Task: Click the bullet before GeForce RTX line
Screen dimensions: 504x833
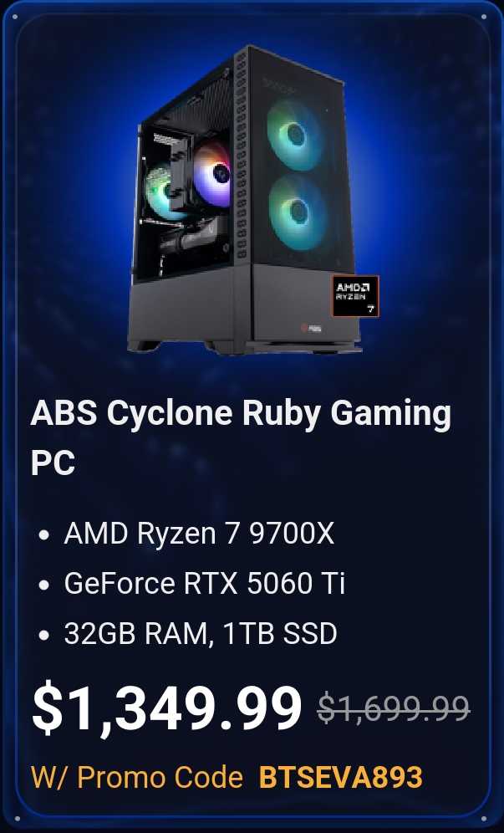Action: point(44,585)
